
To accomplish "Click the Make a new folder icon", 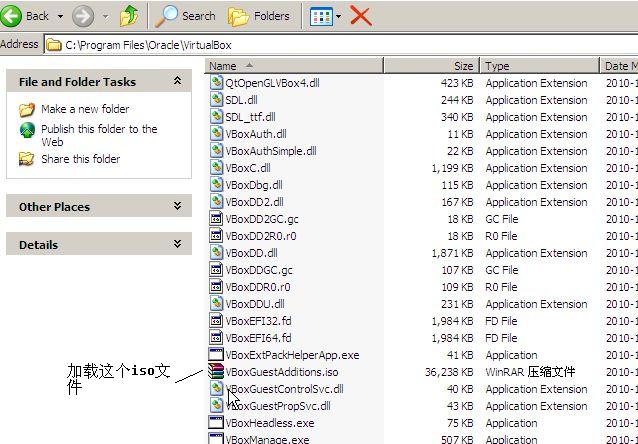I will pyautogui.click(x=27, y=109).
